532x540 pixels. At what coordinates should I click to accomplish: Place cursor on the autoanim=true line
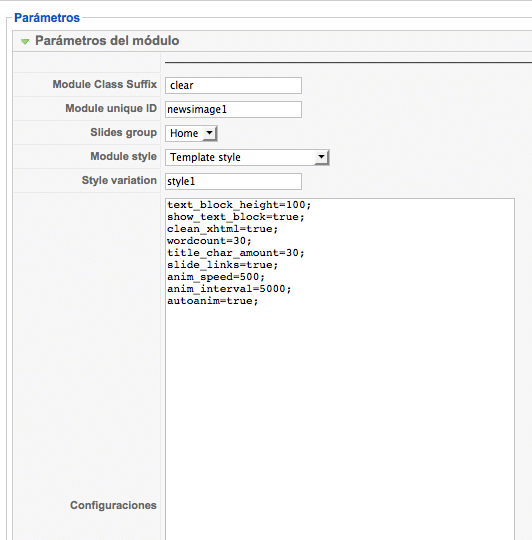click(x=212, y=301)
